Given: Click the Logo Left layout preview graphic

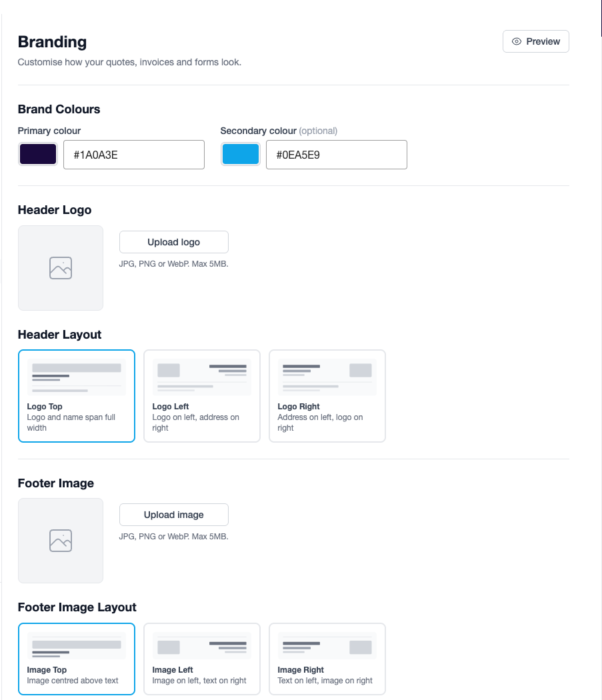Looking at the screenshot, I should click(202, 377).
